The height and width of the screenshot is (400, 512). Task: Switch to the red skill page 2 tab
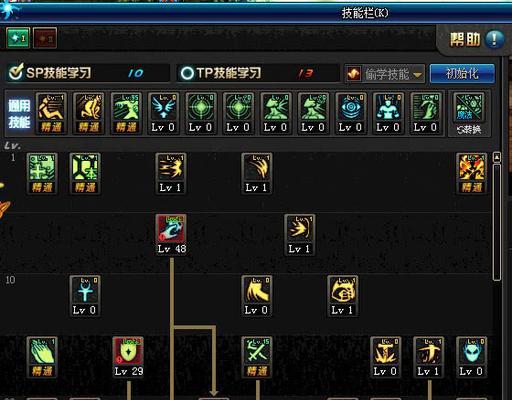(45, 38)
